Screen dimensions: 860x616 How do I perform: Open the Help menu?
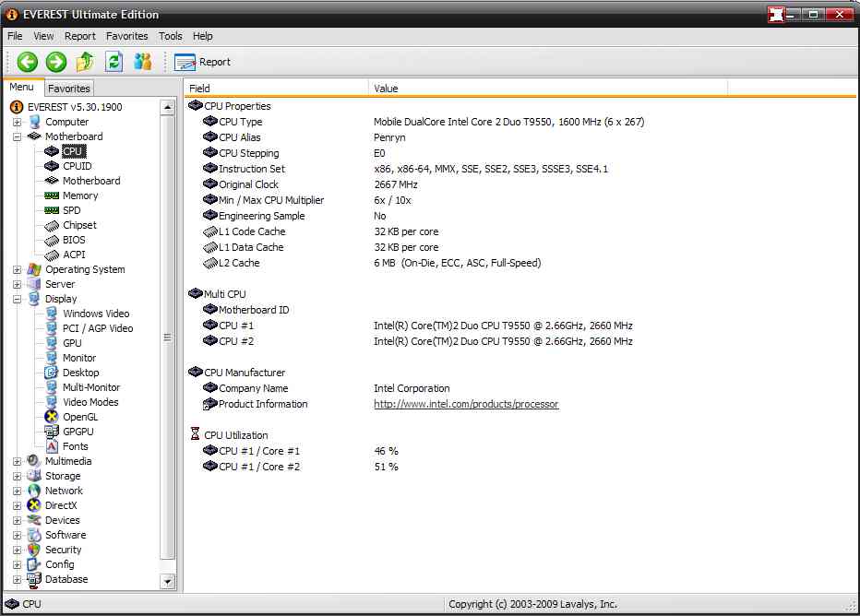[202, 36]
